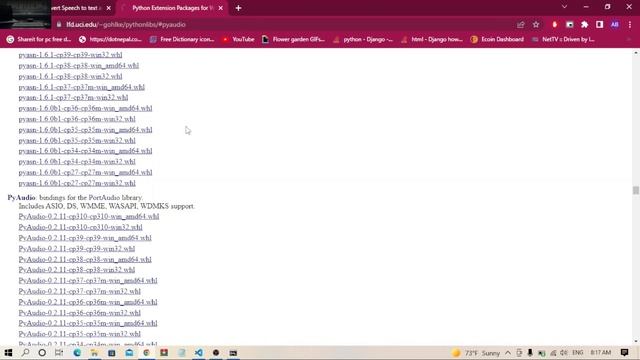Open the Free Dictionary icon bookmark
The image size is (640, 360).
tap(182, 40)
